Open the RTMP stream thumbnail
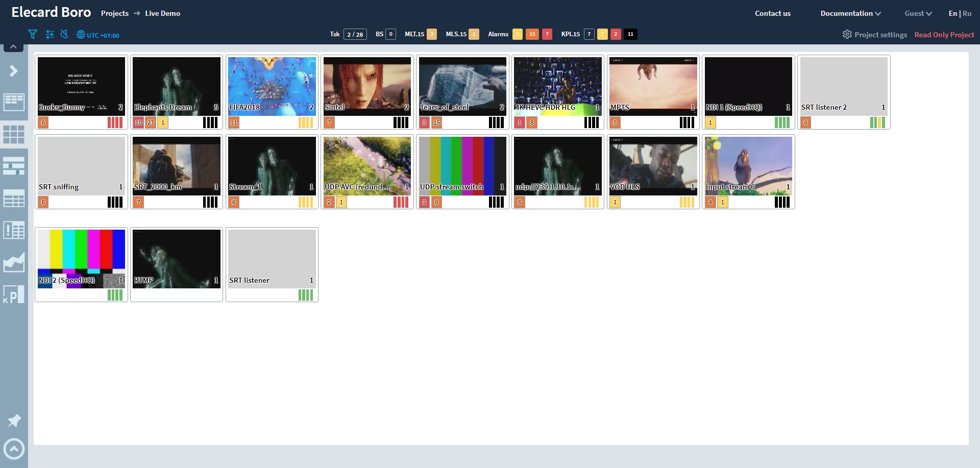Image resolution: width=980 pixels, height=468 pixels. 177,259
